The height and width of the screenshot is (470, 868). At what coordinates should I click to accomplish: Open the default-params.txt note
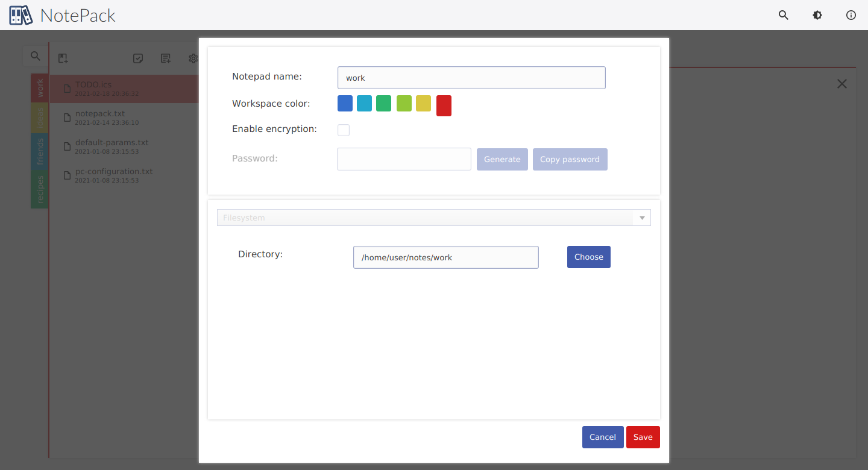(x=124, y=146)
